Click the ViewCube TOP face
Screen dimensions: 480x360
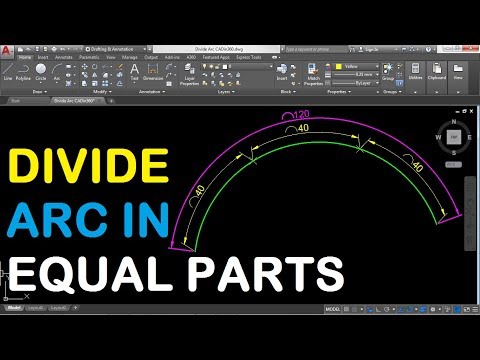pyautogui.click(x=454, y=137)
